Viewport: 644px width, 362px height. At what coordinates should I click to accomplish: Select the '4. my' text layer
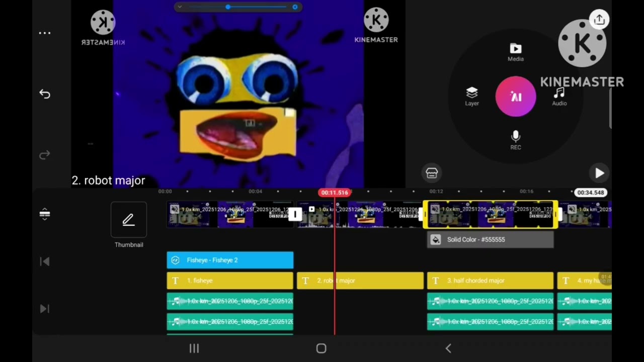tap(585, 281)
